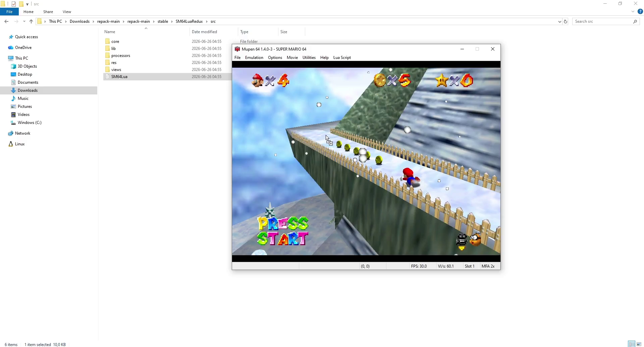Open Mupen 64 File menu
The height and width of the screenshot is (347, 644).
point(237,58)
